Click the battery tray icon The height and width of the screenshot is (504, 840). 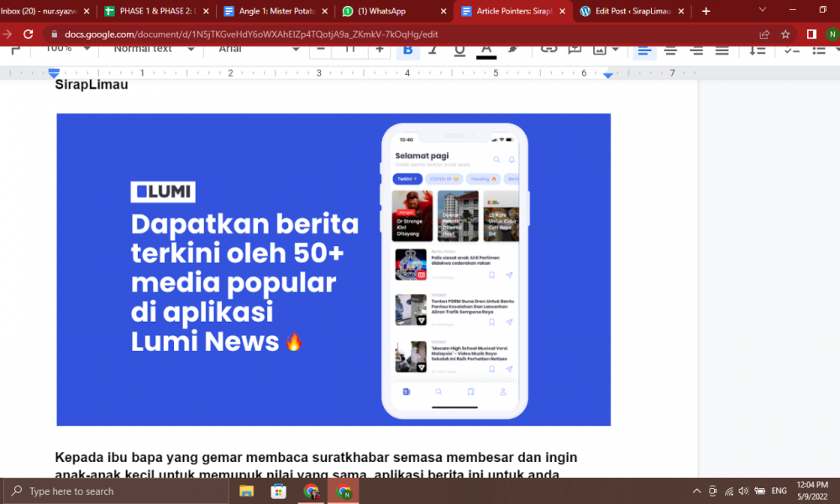coord(759,491)
